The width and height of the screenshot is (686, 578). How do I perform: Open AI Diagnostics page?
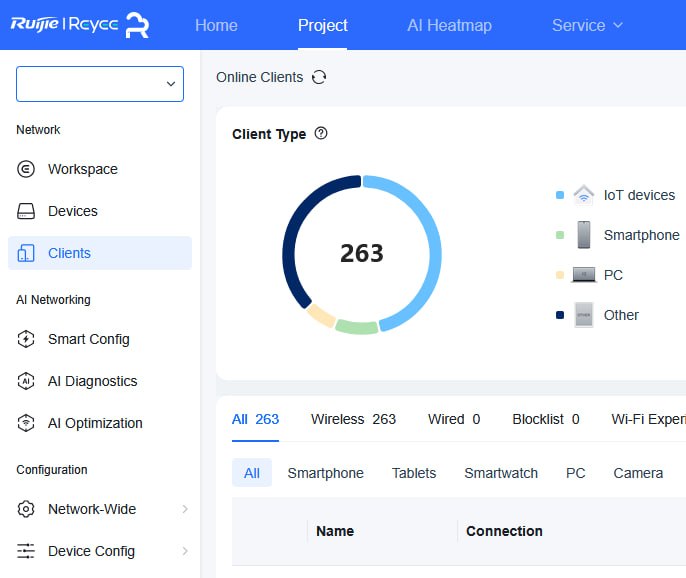(100, 381)
